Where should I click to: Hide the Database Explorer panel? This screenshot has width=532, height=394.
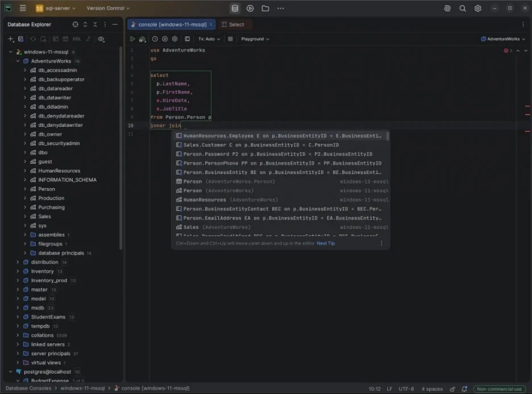[115, 24]
